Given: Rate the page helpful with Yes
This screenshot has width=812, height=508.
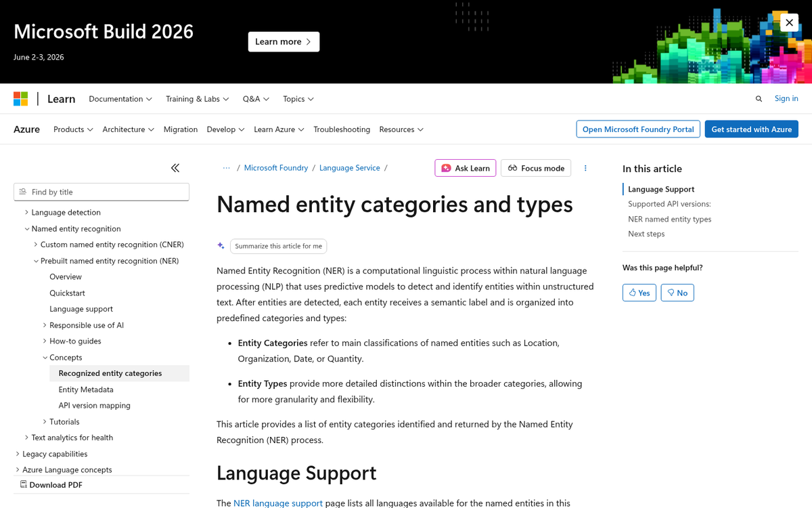Looking at the screenshot, I should 639,293.
